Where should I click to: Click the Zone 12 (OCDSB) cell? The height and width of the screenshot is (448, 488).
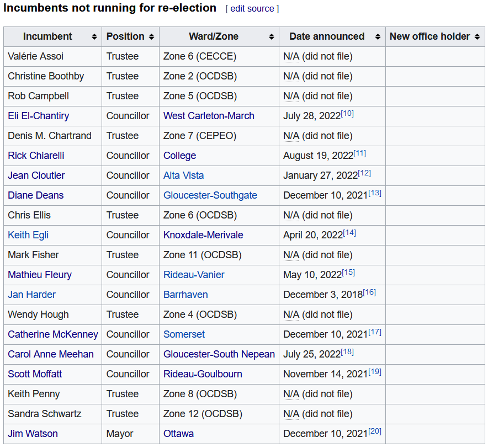[x=219, y=414]
